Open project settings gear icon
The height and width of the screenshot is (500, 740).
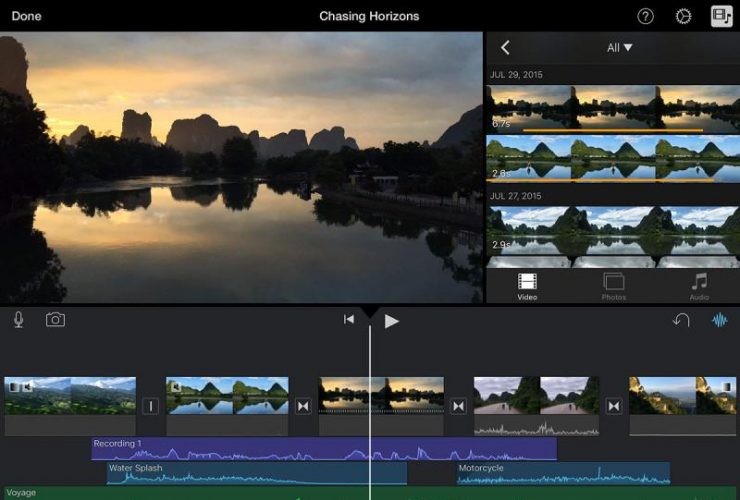pos(683,16)
